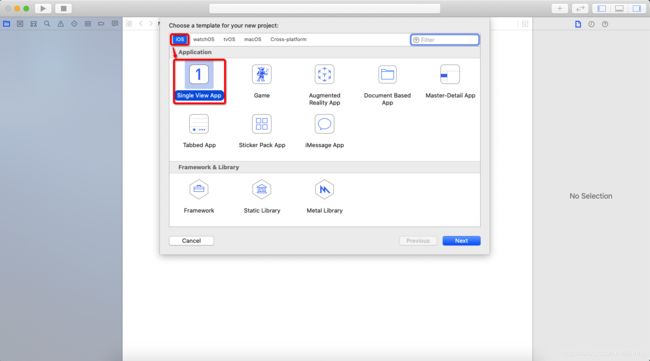Choose the Static Library template
The height and width of the screenshot is (361, 650).
click(x=262, y=196)
